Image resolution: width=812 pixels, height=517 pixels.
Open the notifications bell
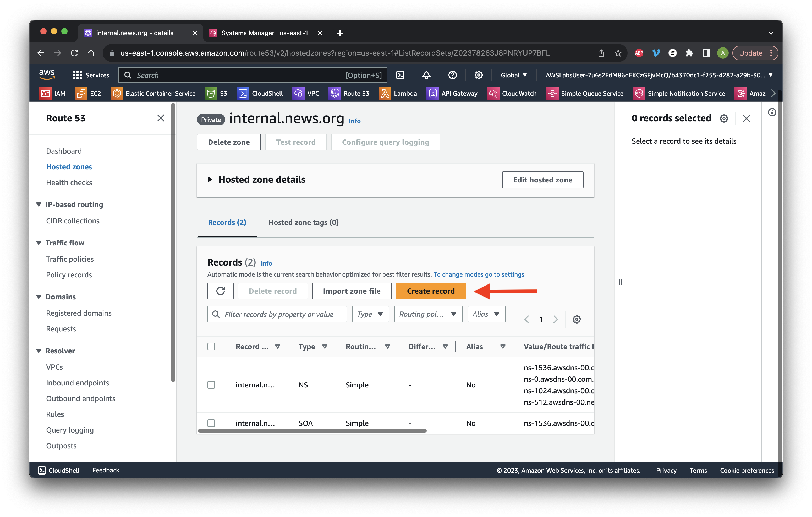pos(426,75)
